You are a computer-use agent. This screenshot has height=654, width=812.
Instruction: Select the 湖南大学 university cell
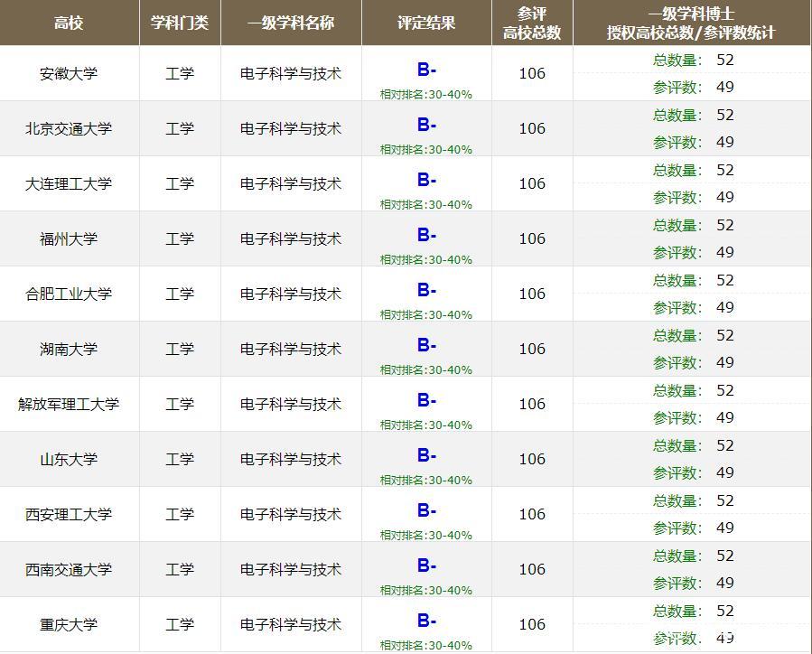(69, 349)
